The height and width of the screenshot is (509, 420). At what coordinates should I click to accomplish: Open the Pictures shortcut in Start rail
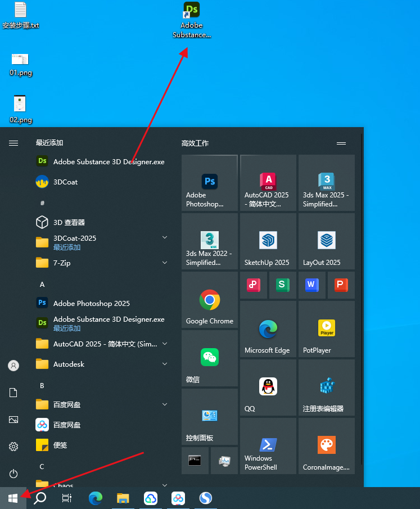pyautogui.click(x=13, y=420)
